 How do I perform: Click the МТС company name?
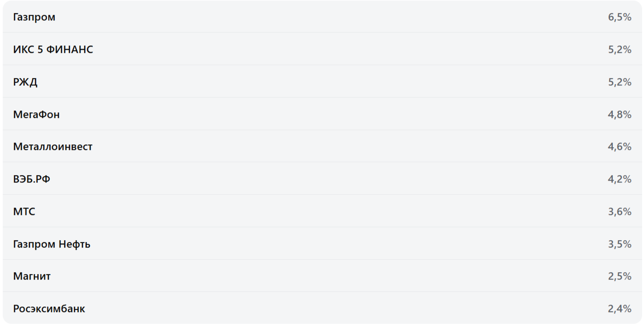coord(24,212)
